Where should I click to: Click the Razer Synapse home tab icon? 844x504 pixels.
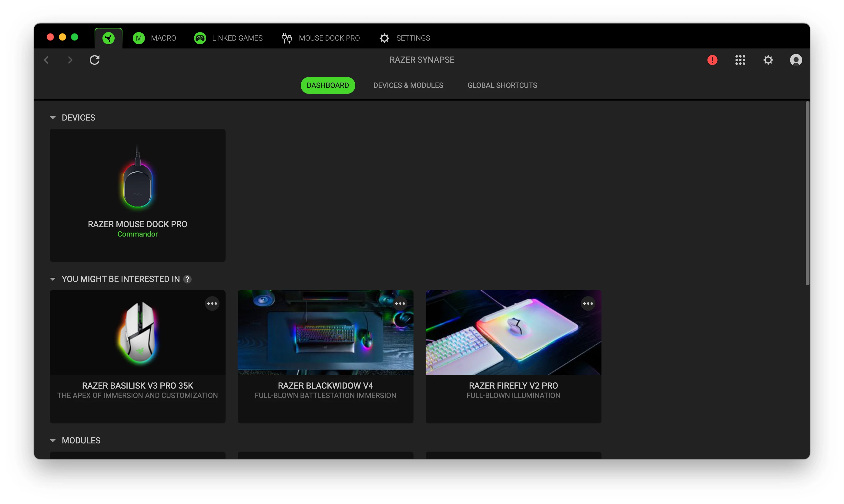pos(109,38)
